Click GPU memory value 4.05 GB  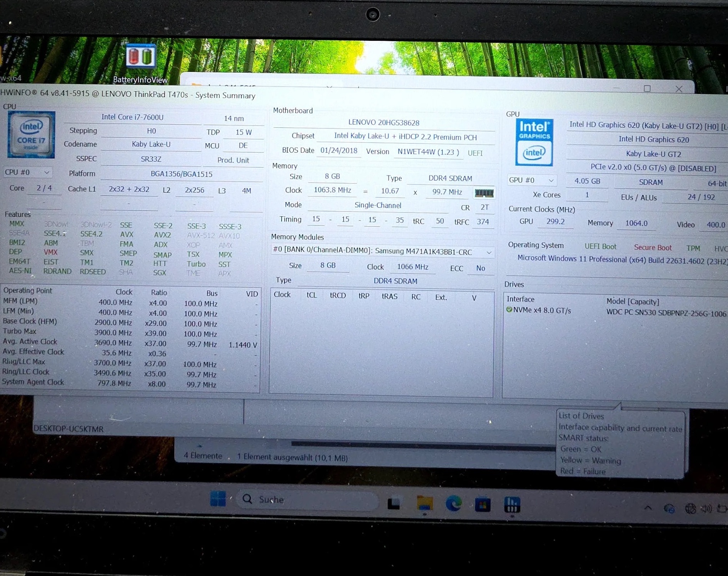[x=587, y=181]
